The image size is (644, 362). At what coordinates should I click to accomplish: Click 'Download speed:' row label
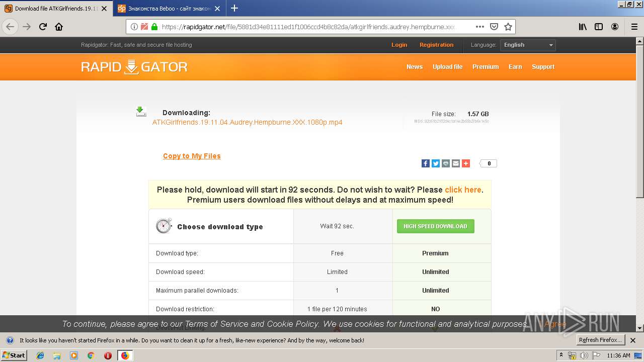click(180, 272)
